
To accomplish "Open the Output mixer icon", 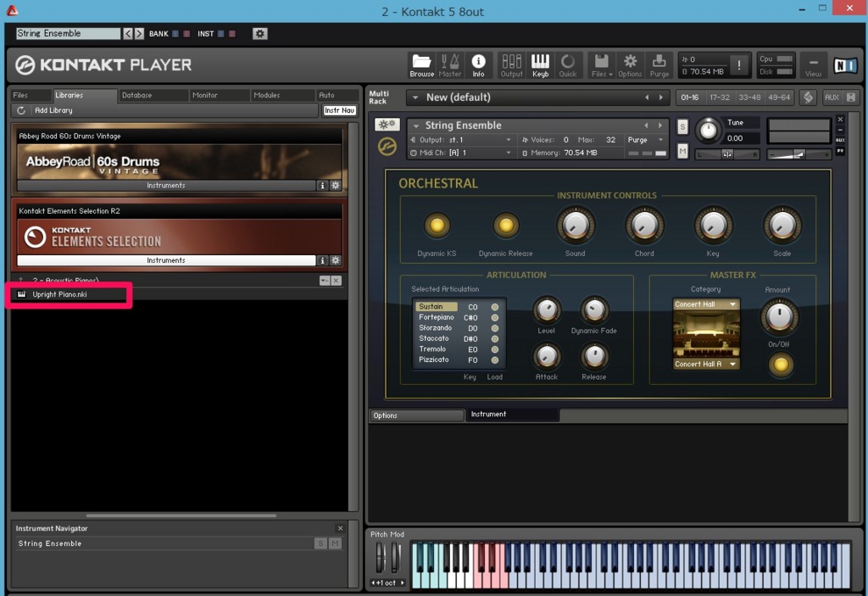I will (512, 64).
